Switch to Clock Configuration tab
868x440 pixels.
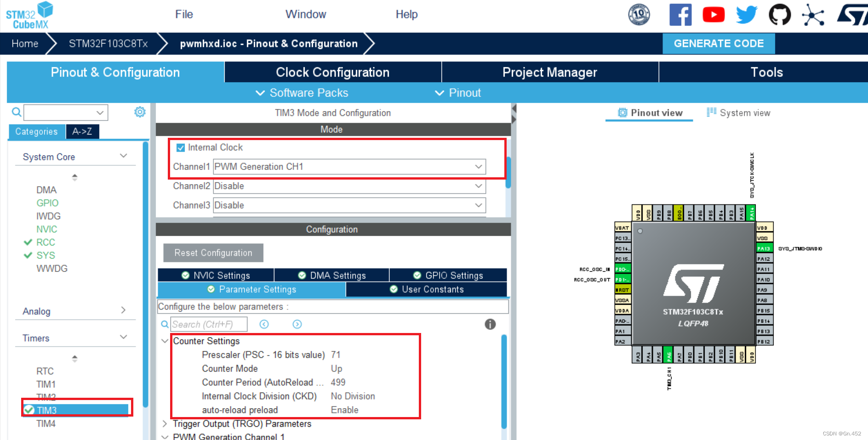pyautogui.click(x=333, y=72)
